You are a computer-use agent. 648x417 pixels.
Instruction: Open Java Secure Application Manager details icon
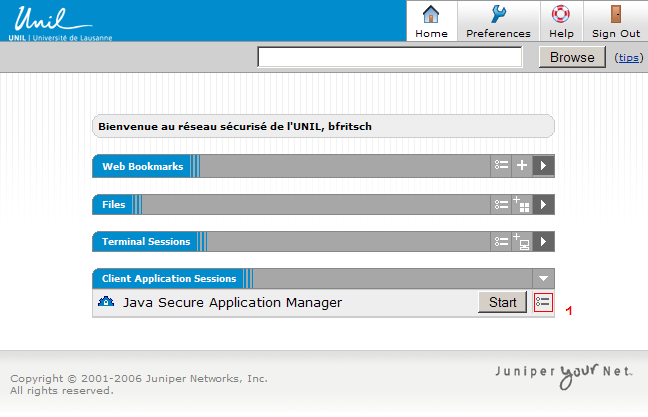pos(543,302)
